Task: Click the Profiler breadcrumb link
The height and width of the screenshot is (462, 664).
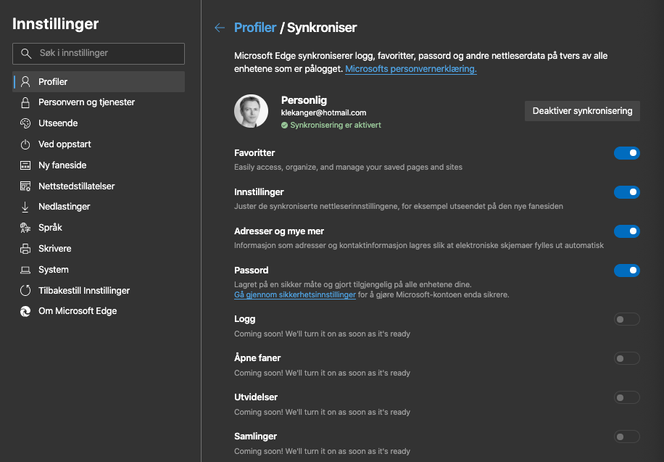Action: 255,28
